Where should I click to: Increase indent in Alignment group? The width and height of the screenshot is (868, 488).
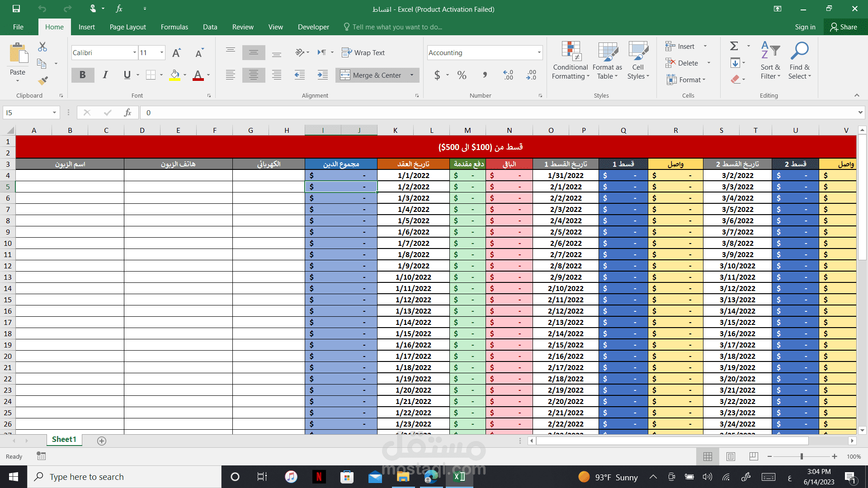coord(322,75)
